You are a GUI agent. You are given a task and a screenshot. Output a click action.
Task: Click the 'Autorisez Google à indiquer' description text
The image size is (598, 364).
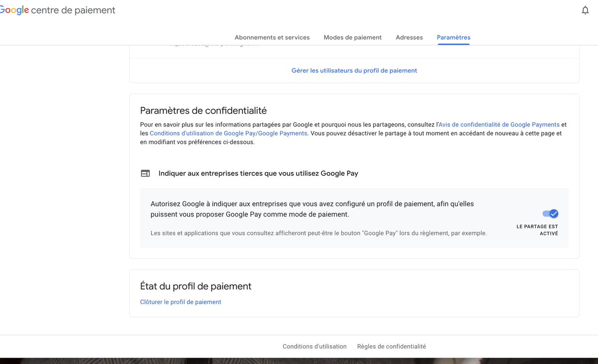(313, 209)
